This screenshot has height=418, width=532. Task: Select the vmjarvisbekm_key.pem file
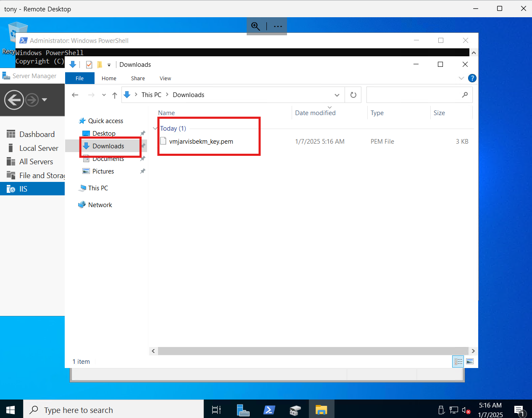pyautogui.click(x=201, y=142)
